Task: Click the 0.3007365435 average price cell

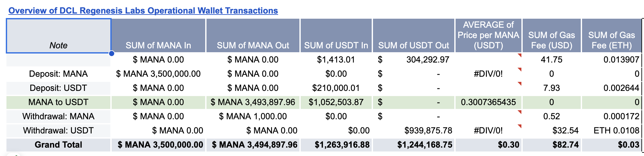Action: pos(488,102)
